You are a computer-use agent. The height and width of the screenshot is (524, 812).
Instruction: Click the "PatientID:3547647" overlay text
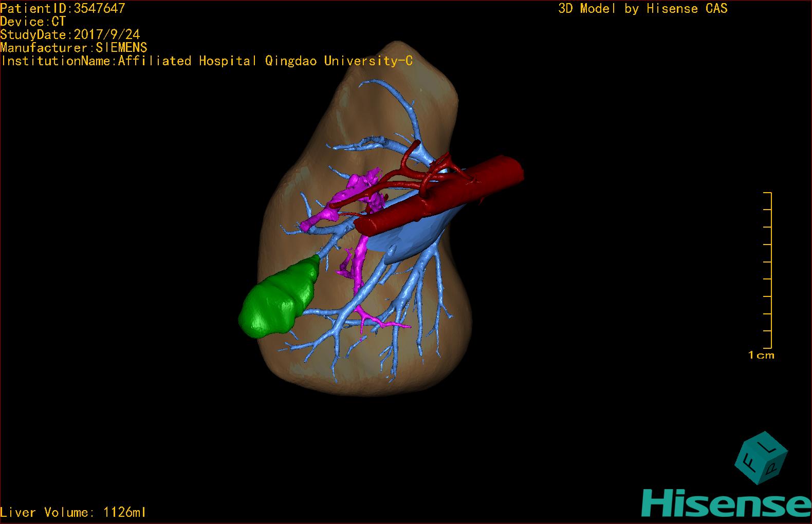click(63, 8)
